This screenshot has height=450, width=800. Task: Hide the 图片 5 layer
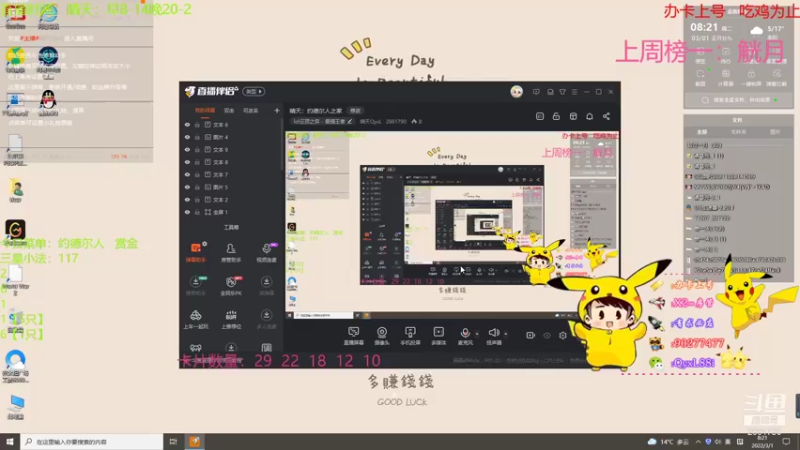coord(187,187)
